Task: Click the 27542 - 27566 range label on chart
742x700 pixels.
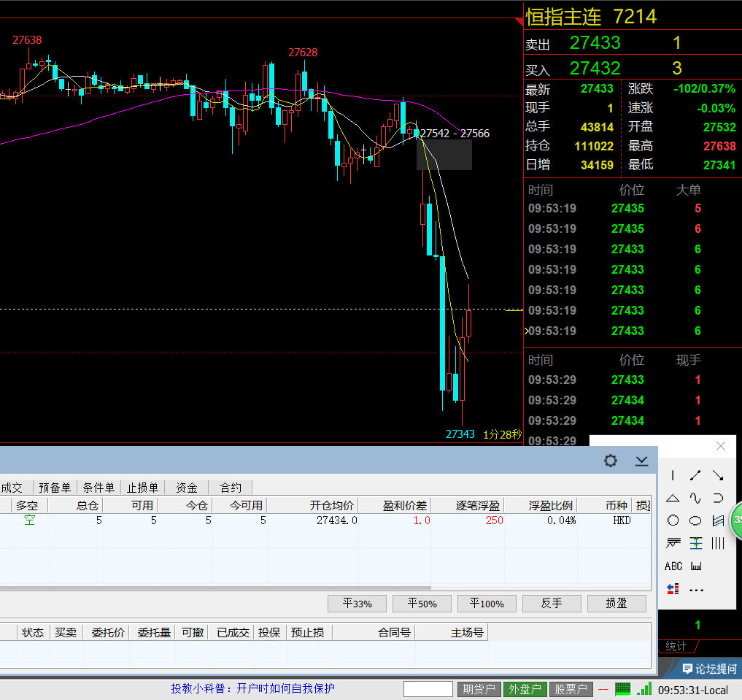Action: tap(455, 134)
